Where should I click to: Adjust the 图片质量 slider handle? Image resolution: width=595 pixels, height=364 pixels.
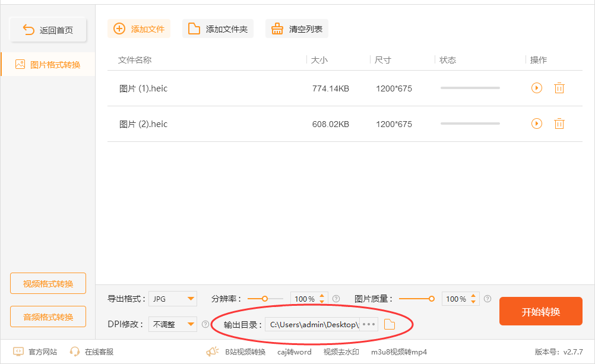point(432,299)
